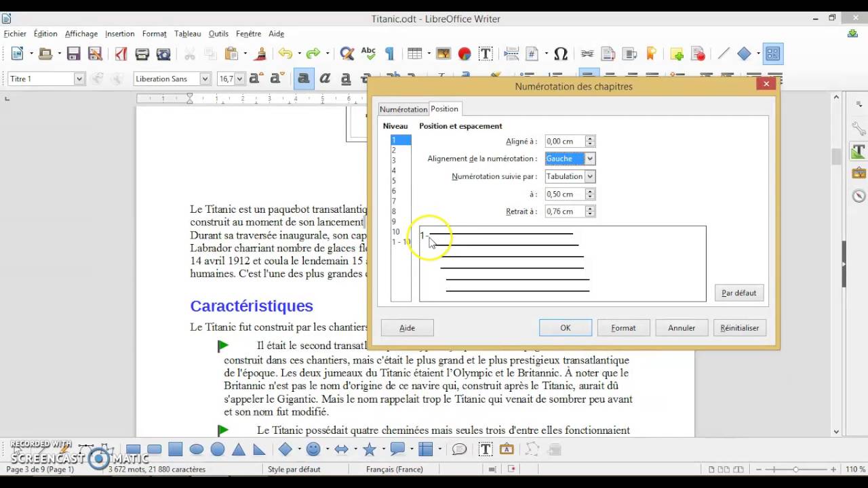This screenshot has width=868, height=488.
Task: Click OK in the numbering dialog
Action: click(566, 328)
